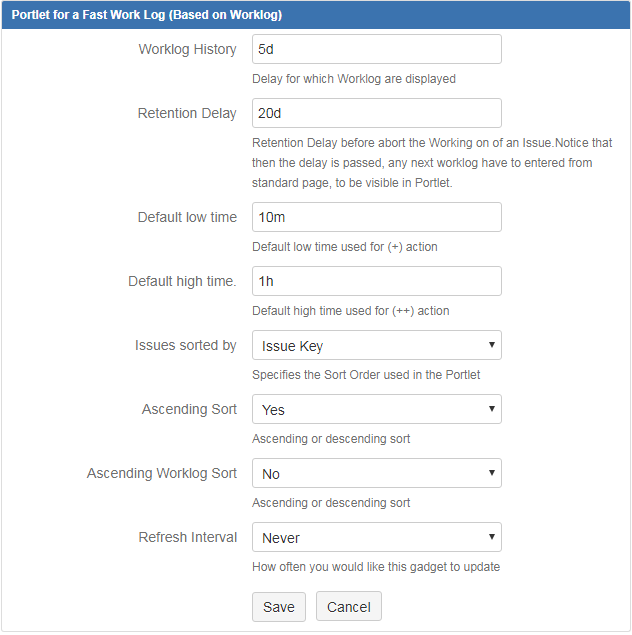Click the Refresh Interval label
This screenshot has height=635, width=632.
coord(187,537)
